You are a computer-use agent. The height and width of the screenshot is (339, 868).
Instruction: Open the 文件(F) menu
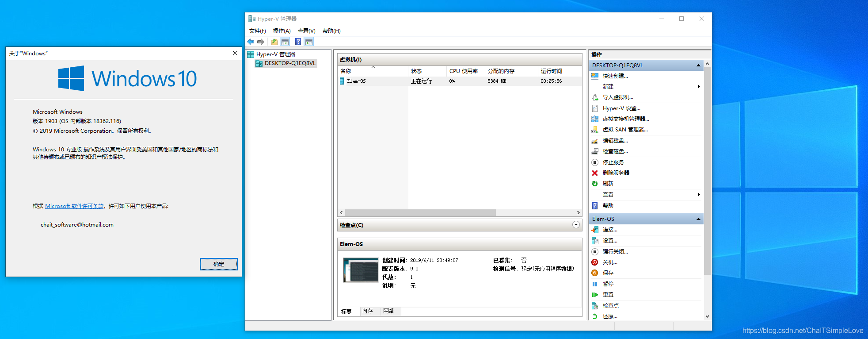[258, 31]
